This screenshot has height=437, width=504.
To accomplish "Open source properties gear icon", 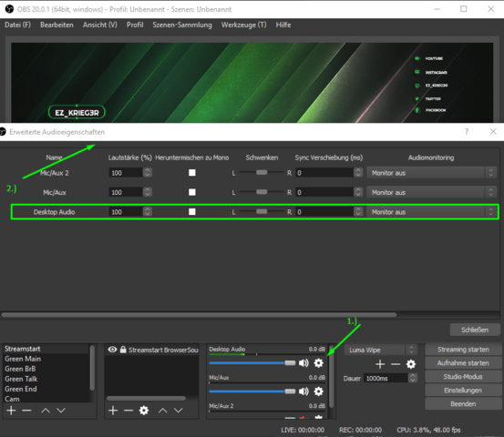I will [x=144, y=411].
